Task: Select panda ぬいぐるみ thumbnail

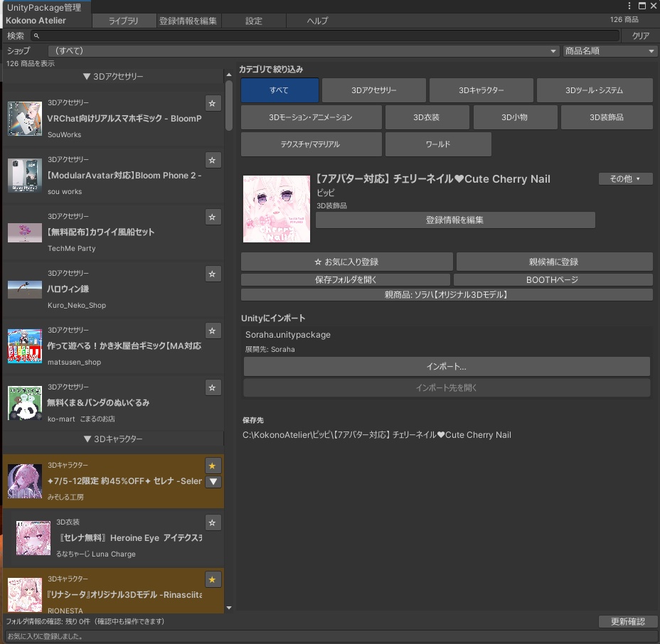Action: pyautogui.click(x=25, y=403)
